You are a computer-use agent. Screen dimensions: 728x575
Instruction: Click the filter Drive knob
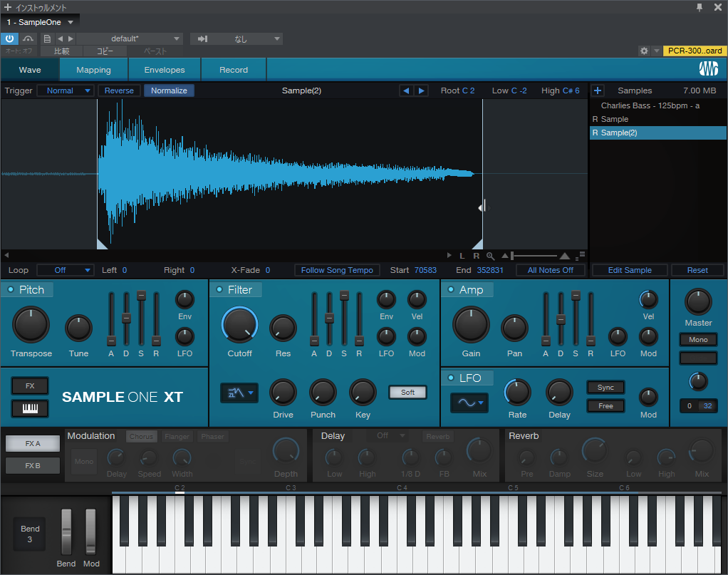283,393
